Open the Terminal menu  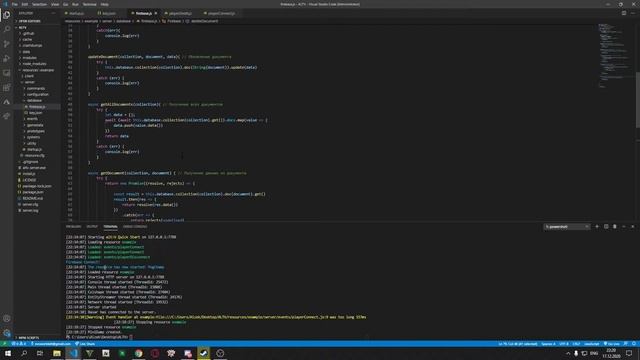coord(89,4)
